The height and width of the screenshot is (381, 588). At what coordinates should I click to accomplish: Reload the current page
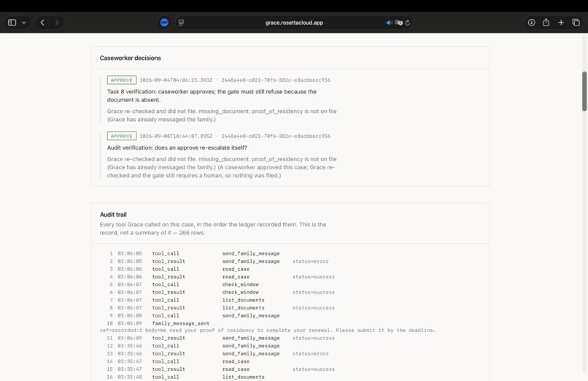408,23
